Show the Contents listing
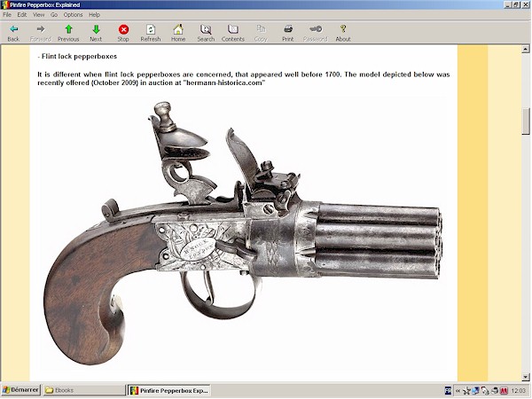 (x=233, y=33)
